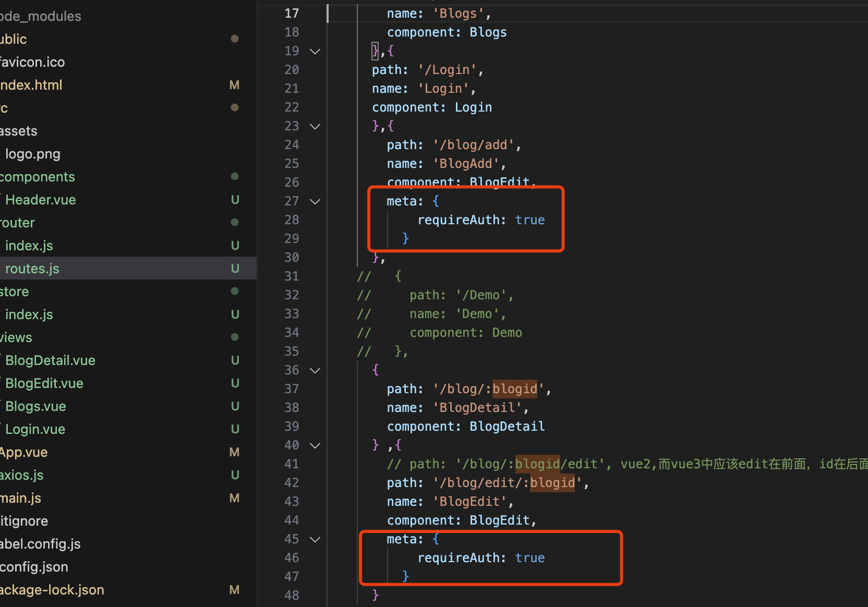The width and height of the screenshot is (868, 607).
Task: Open index.js under the router folder
Action: coord(29,246)
